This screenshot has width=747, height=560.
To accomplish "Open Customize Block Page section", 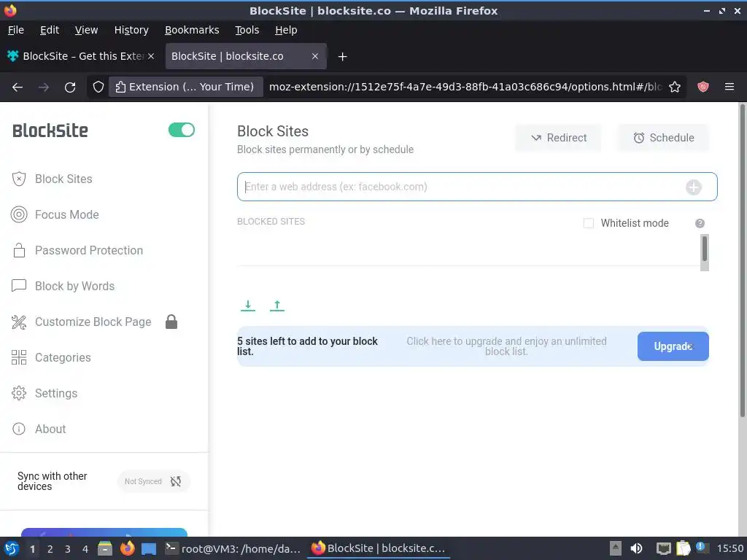I will [x=81, y=322].
